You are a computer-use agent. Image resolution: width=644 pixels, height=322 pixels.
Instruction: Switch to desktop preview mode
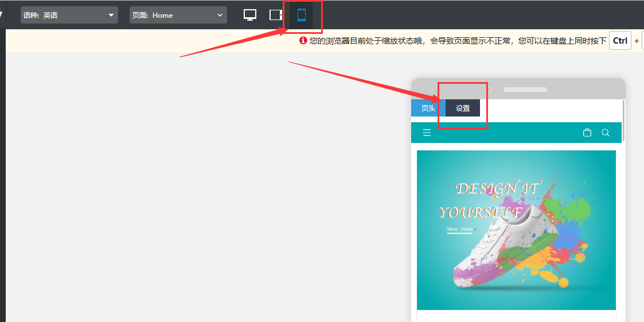point(250,15)
